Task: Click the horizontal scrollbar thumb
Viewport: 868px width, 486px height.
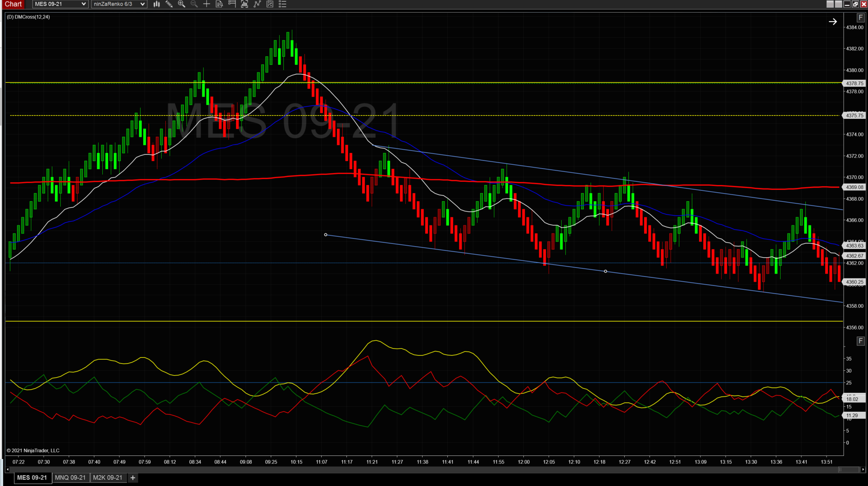Action: tap(849, 469)
